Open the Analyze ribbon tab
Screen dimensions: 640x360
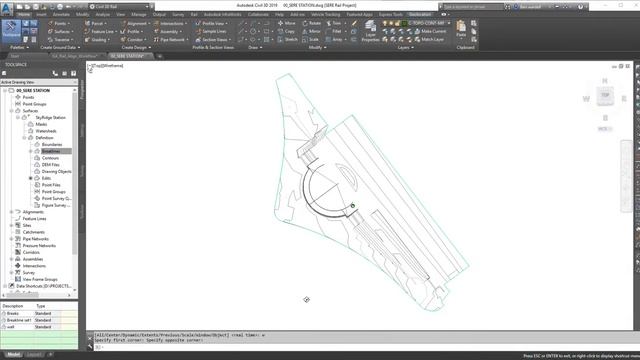(102, 14)
